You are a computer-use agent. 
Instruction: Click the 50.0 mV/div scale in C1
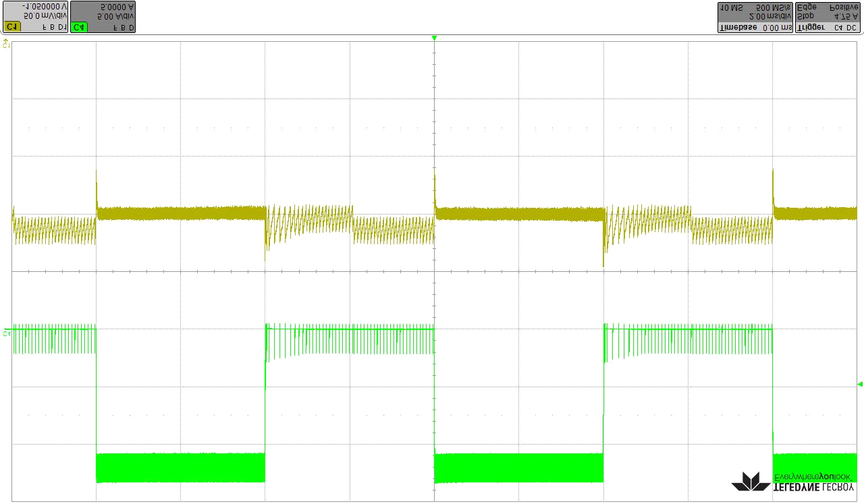coord(45,17)
